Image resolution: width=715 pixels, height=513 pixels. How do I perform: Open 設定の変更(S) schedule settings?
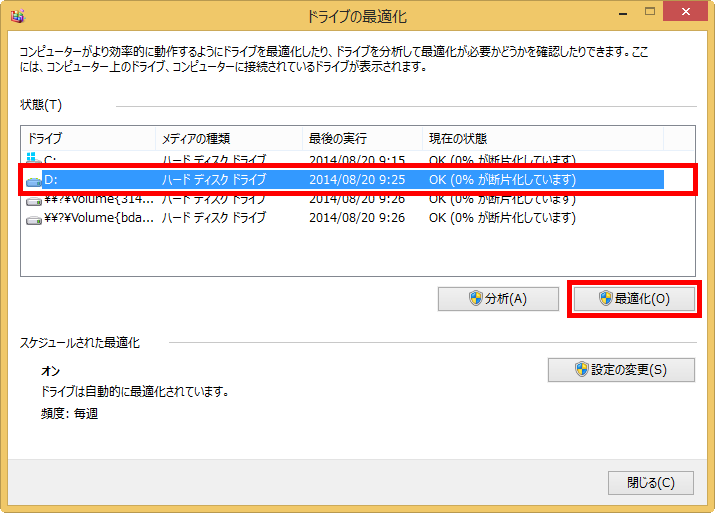(622, 369)
